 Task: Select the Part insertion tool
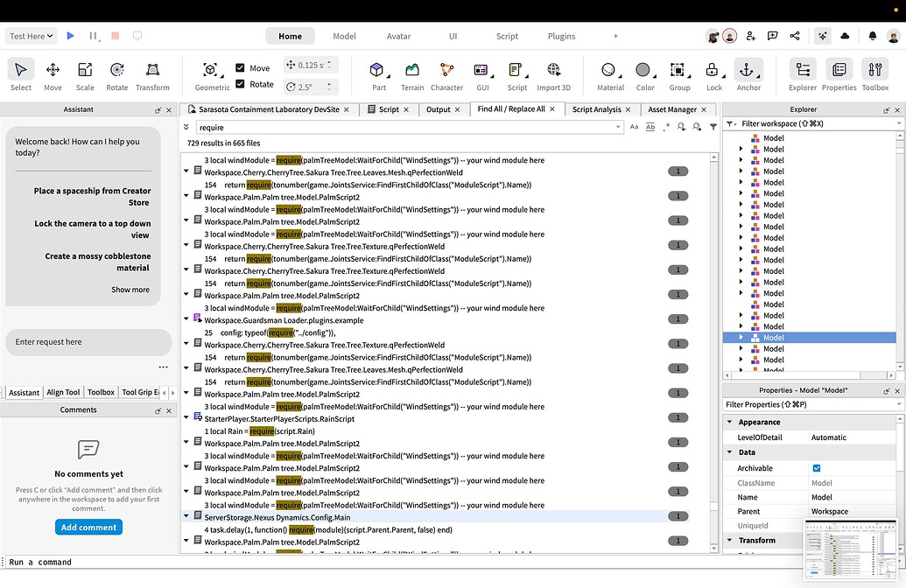click(x=377, y=75)
